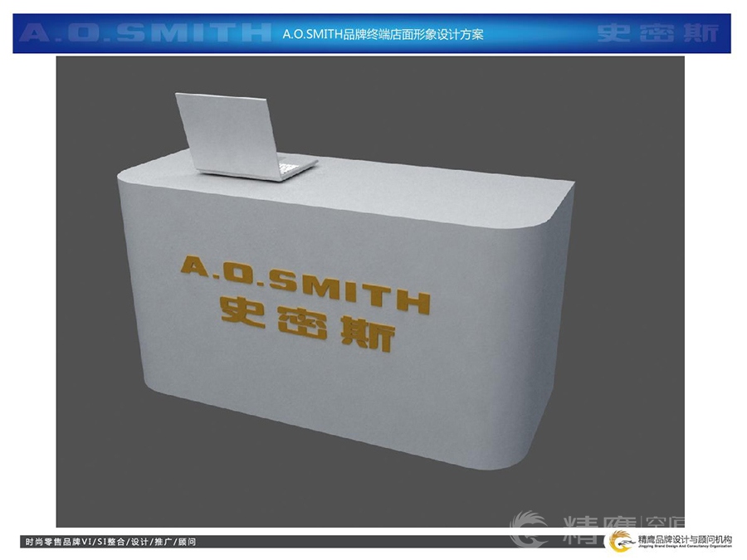Image resolution: width=747 pixels, height=560 pixels.
Task: Click the faded 史密斯 text in header
Action: point(658,33)
